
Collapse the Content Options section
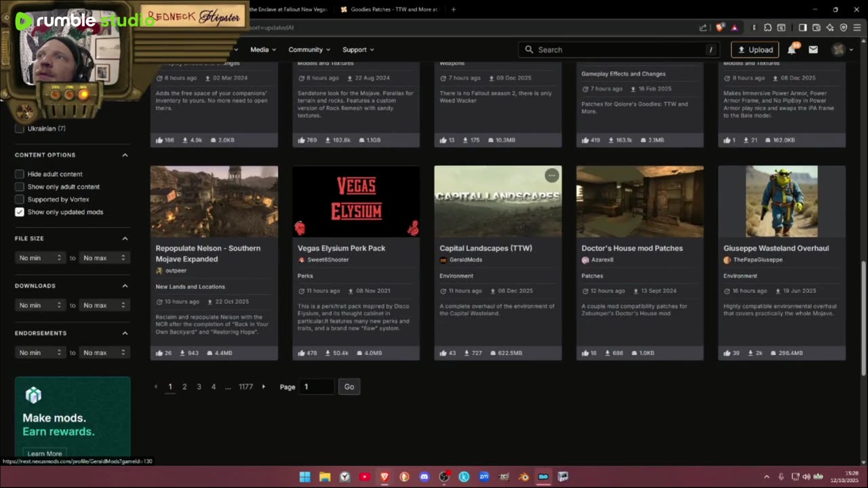pyautogui.click(x=125, y=155)
